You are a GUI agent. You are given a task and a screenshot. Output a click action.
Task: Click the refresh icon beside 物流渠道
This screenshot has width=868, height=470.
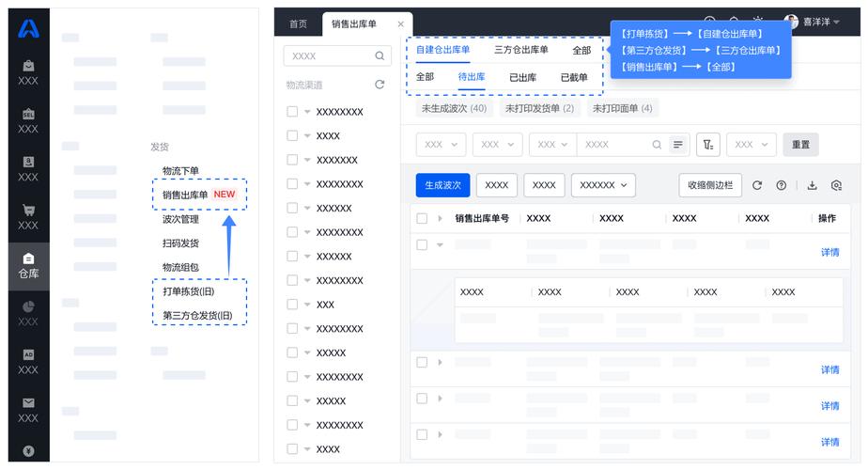click(x=380, y=85)
